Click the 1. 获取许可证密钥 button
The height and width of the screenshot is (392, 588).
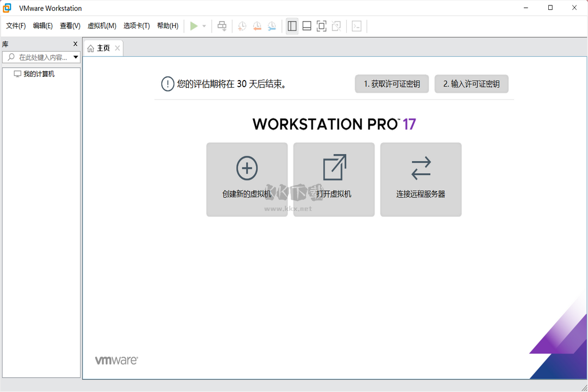click(x=391, y=84)
